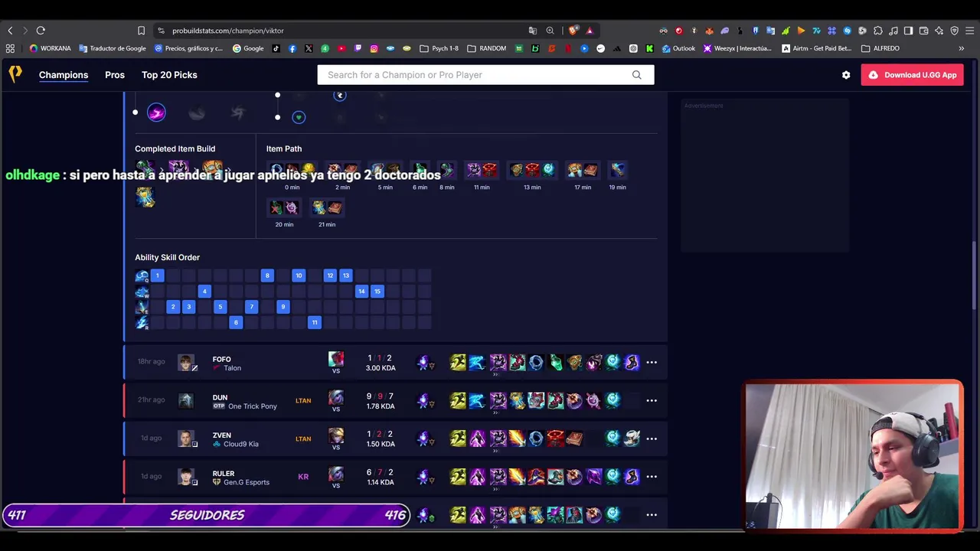Viewport: 980px width, 551px height.
Task: Open the Psych 1-8 bookmarks folder
Action: [x=439, y=48]
